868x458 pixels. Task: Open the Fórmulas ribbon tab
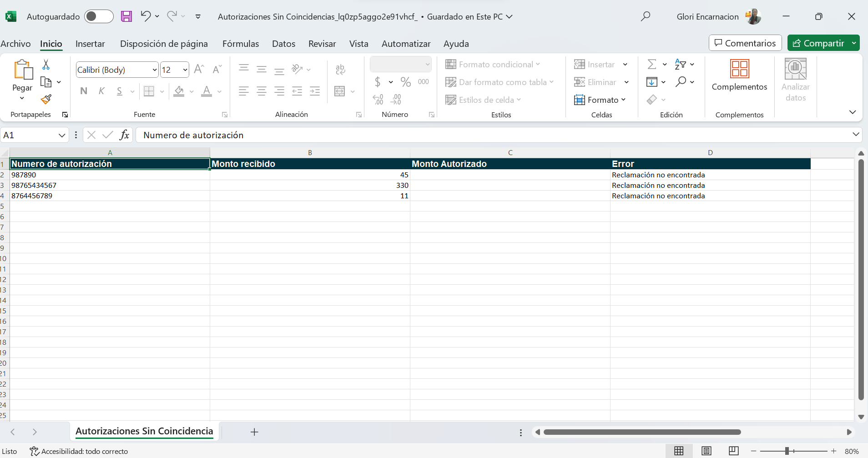click(241, 44)
